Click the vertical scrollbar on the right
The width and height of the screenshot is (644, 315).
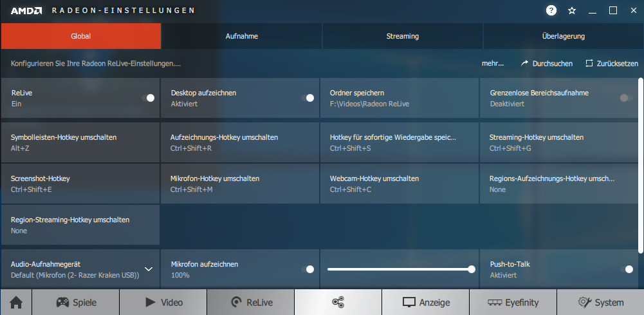point(641,166)
